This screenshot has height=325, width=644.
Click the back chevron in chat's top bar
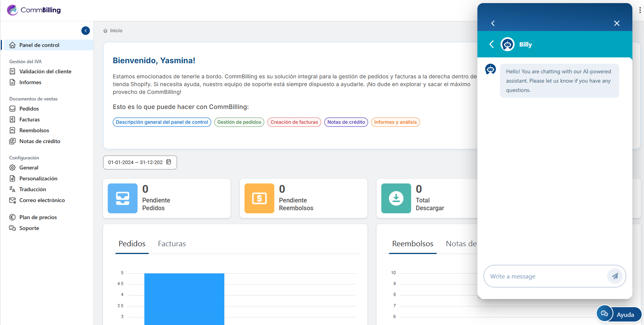point(493,23)
